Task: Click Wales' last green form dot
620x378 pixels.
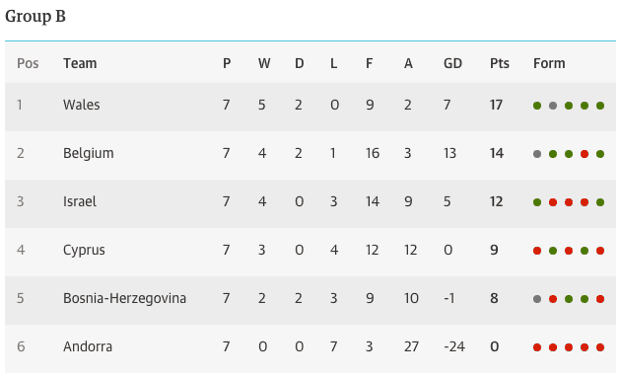Action: coord(600,106)
